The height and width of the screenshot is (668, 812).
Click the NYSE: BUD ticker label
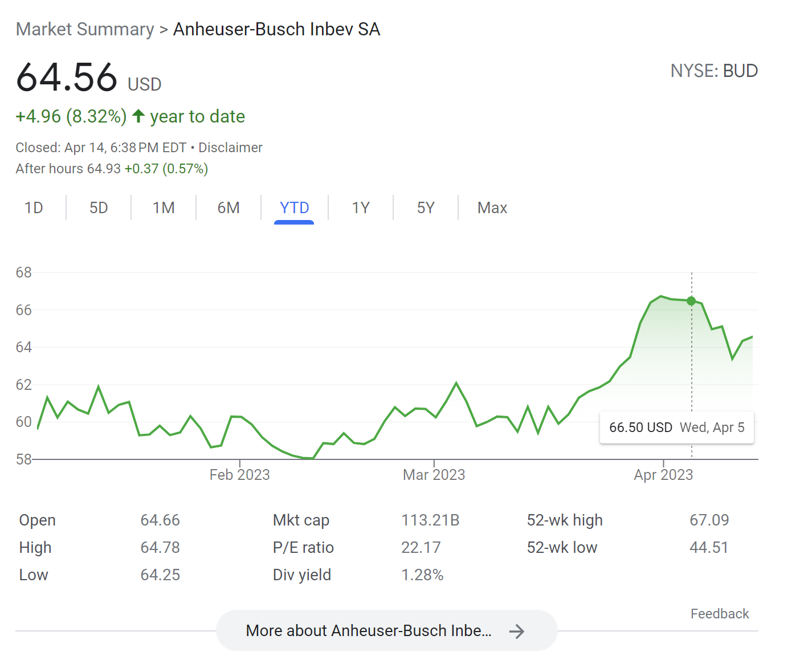714,71
